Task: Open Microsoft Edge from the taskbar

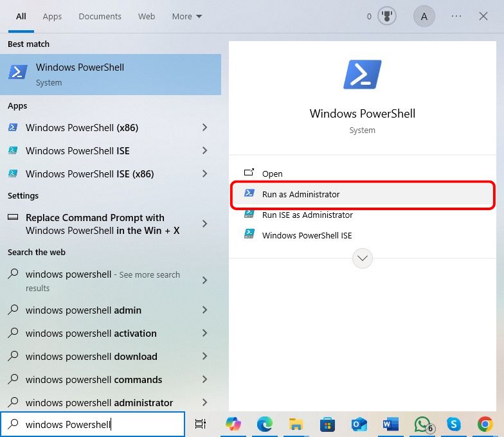Action: [x=264, y=424]
